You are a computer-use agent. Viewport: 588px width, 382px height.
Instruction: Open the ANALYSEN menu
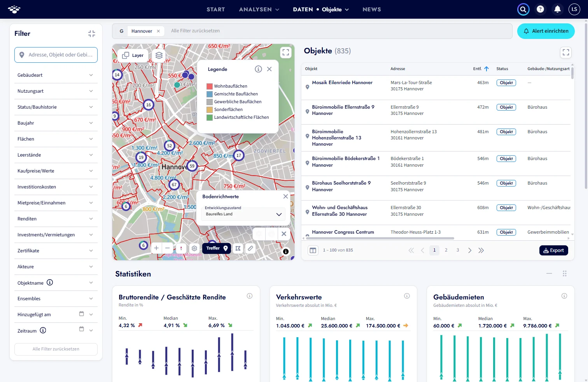click(x=259, y=9)
